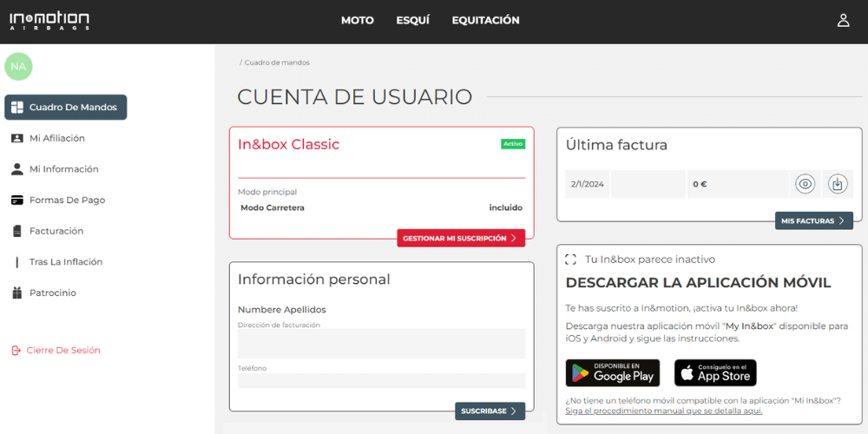This screenshot has height=434, width=868.
Task: Follow the manual procedure link
Action: [x=663, y=411]
